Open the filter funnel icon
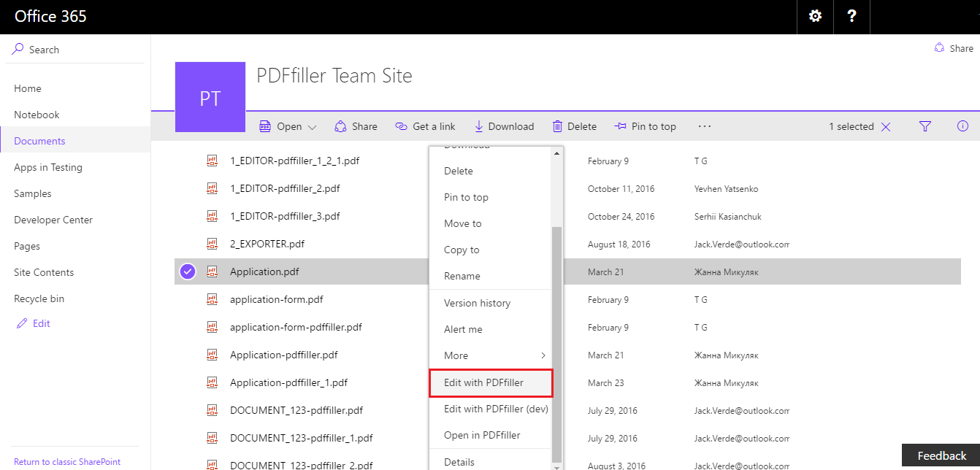This screenshot has width=980, height=470. pyautogui.click(x=925, y=126)
